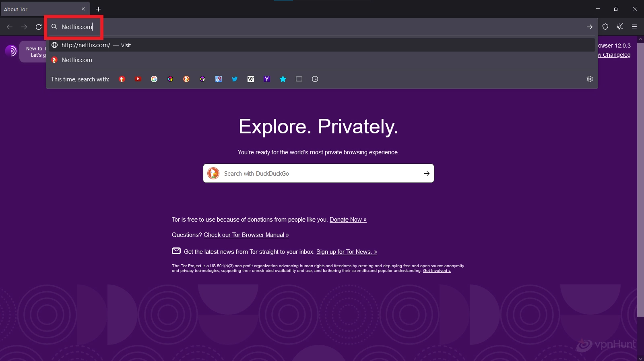Visit http://netflix.com/ suggestion

(322, 45)
